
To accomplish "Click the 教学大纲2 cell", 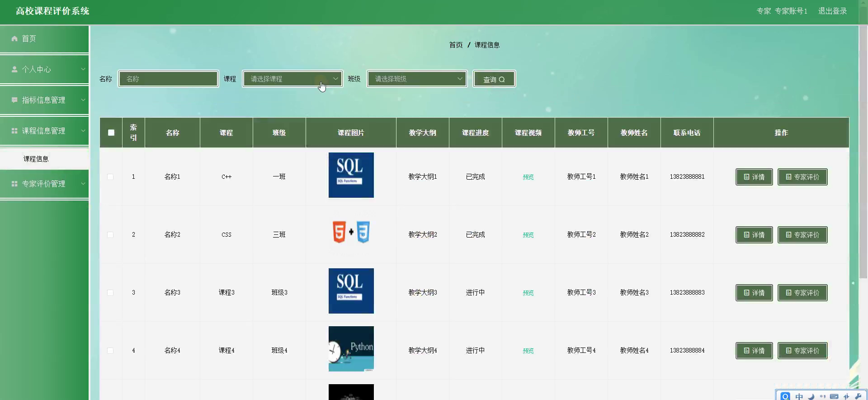I will (x=423, y=235).
